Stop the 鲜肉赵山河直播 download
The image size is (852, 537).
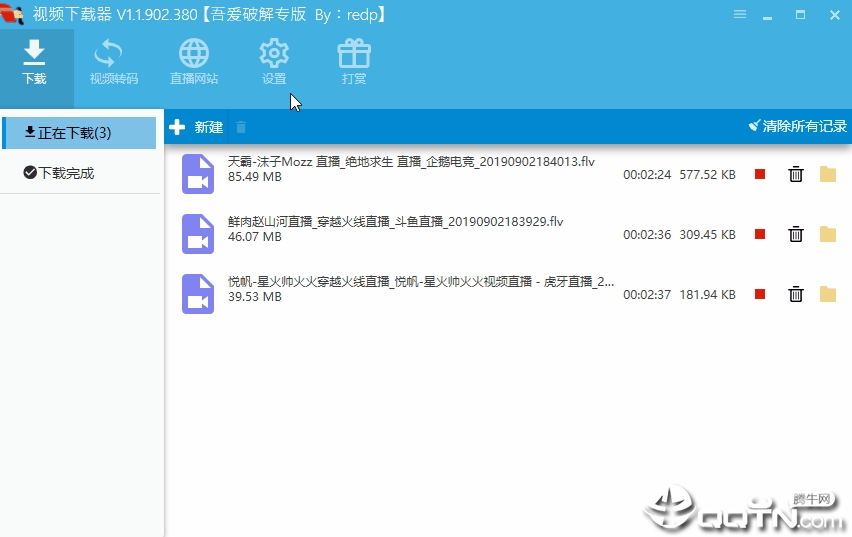[x=760, y=234]
